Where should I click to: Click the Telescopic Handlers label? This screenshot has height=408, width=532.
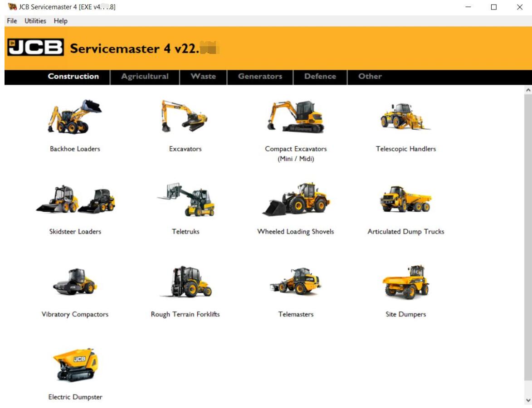(x=406, y=149)
